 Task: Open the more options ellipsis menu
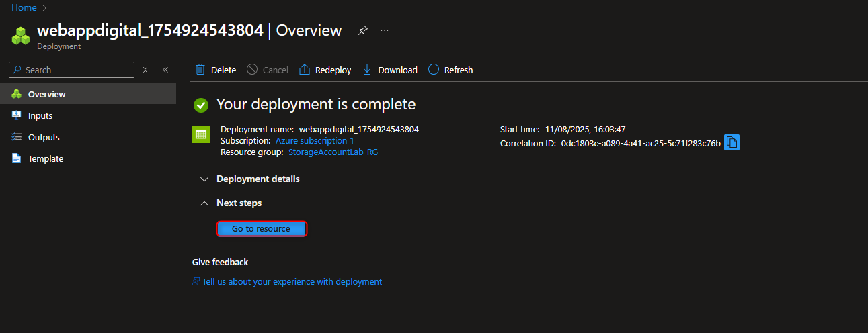click(385, 30)
